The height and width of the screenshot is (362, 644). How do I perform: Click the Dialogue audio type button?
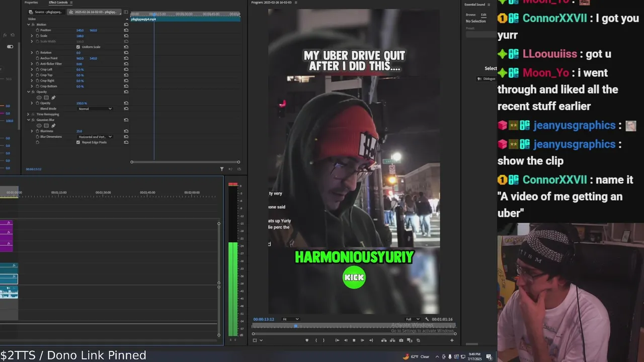(487, 79)
